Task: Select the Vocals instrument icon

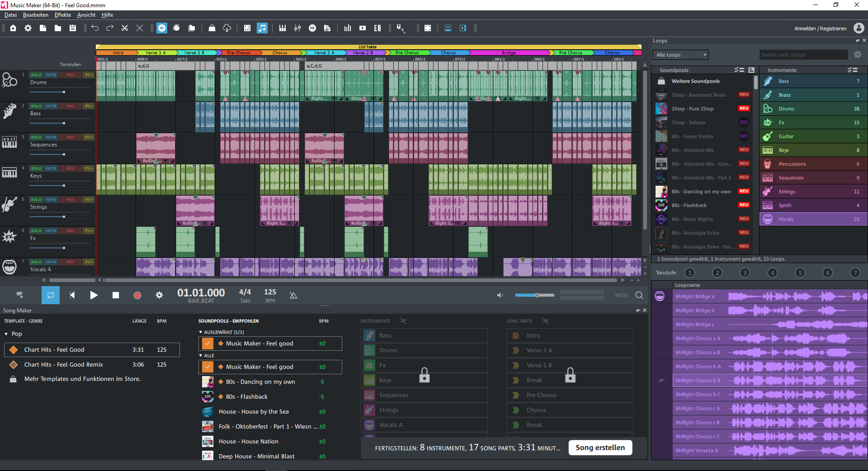Action: 768,219
